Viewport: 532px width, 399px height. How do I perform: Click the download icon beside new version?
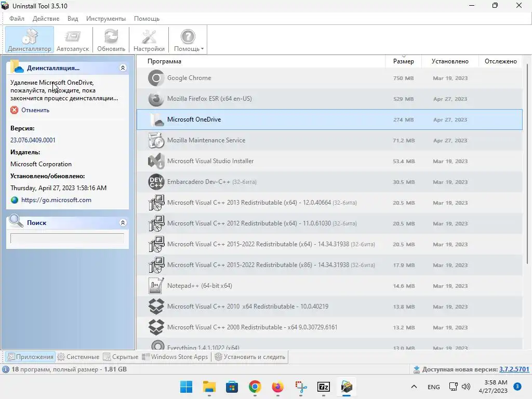417,369
